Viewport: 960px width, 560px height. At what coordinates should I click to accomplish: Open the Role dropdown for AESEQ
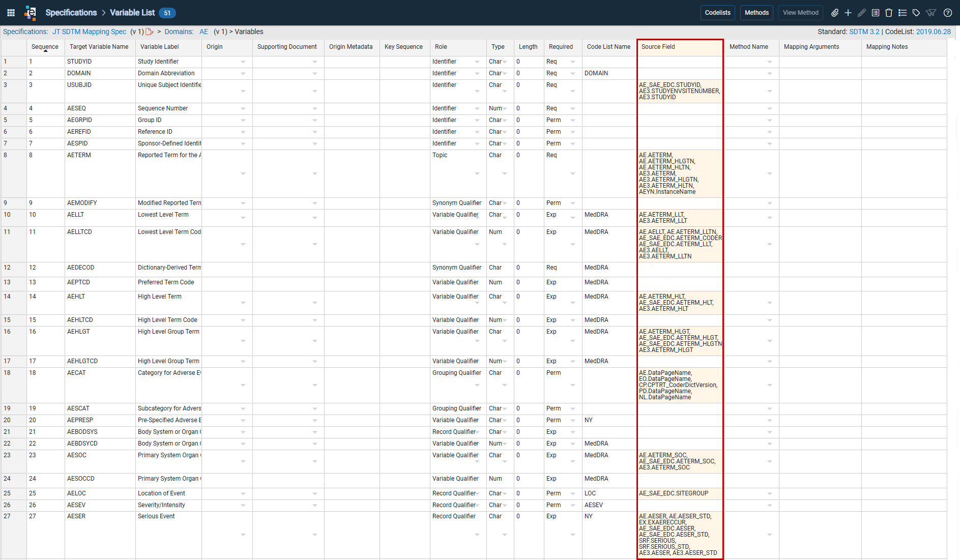477,109
